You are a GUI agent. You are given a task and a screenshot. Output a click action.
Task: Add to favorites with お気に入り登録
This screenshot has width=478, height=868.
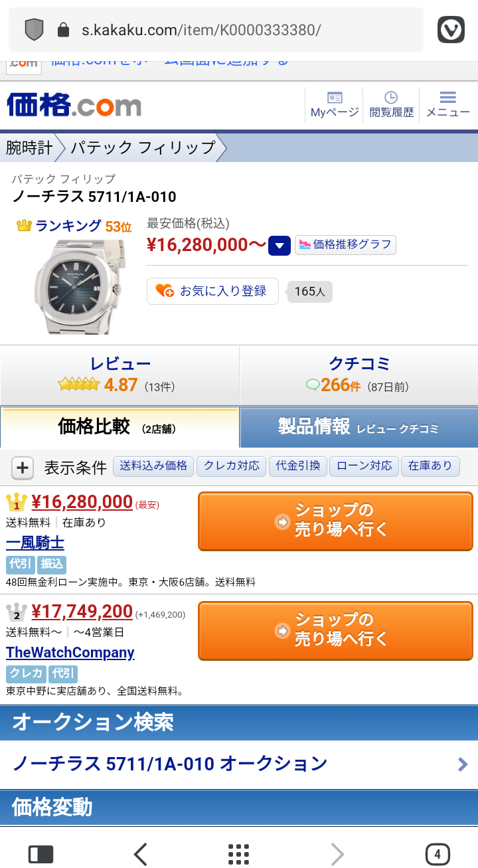[212, 291]
